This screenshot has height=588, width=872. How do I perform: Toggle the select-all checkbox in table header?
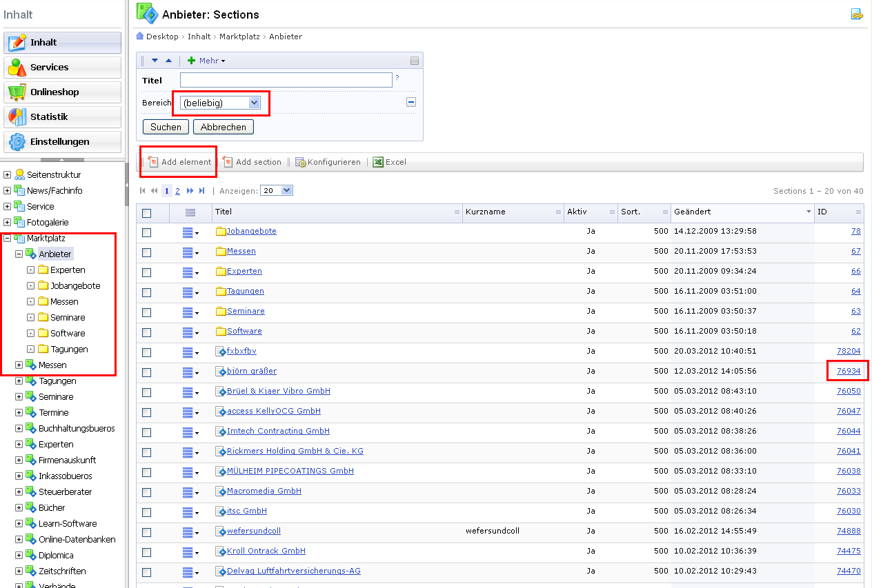146,213
